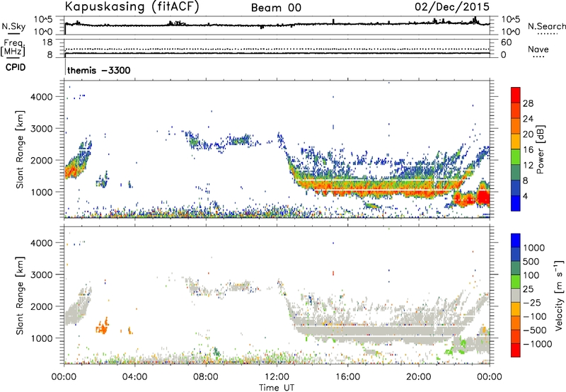Click the power panel 'Slant Range [km]' axis title
Screen dimensions: 566x392
tap(20, 149)
